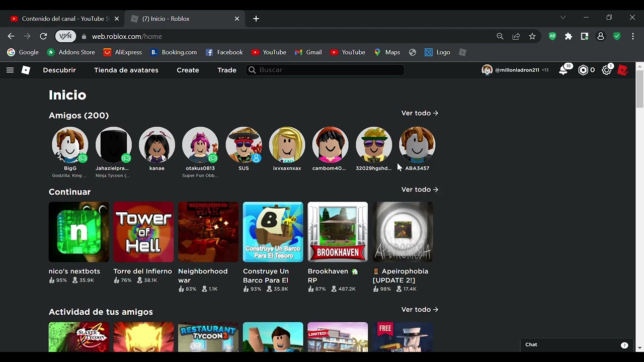Toggle the browser side panel icon
Viewport: 644px width, 362px height.
pyautogui.click(x=585, y=36)
